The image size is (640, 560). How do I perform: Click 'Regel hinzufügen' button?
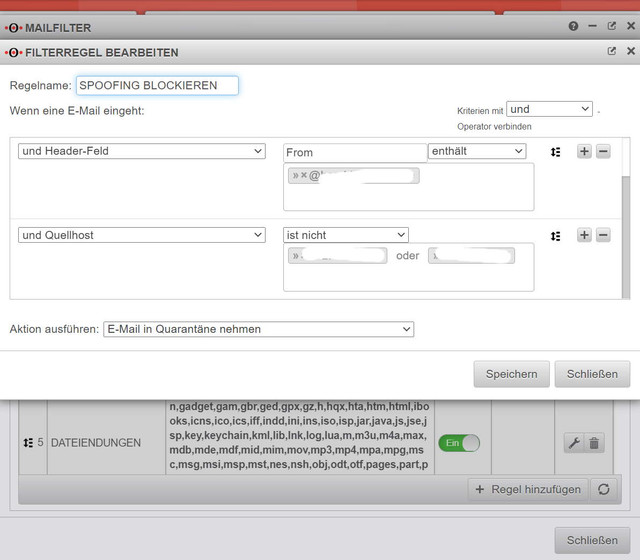[x=528, y=489]
